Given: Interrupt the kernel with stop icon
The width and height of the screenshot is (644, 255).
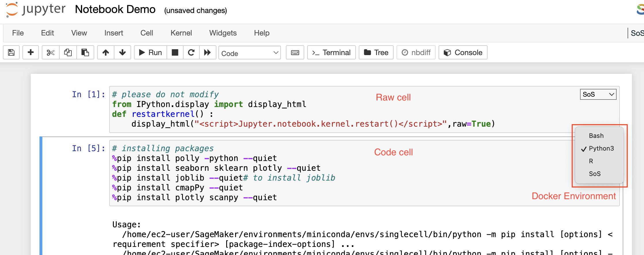Looking at the screenshot, I should click(175, 52).
